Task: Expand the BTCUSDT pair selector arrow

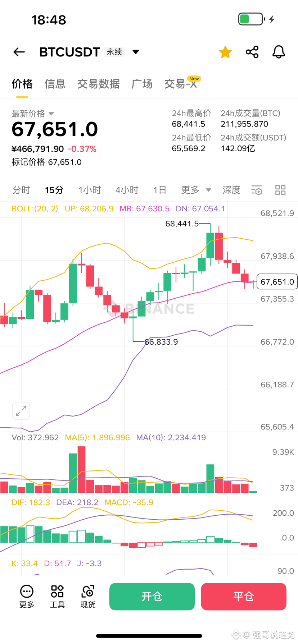Action: [x=136, y=52]
